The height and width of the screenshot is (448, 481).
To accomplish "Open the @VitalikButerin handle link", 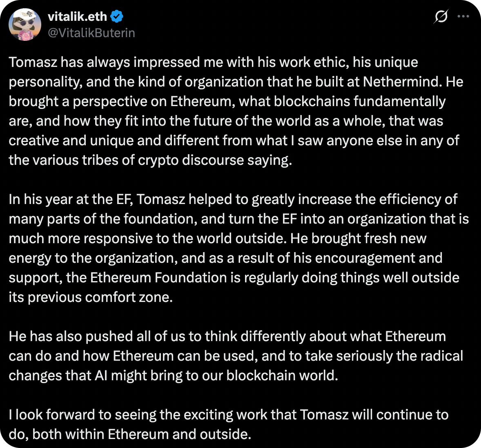I will point(91,33).
